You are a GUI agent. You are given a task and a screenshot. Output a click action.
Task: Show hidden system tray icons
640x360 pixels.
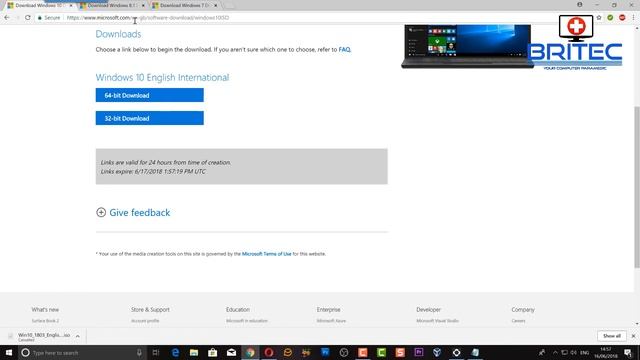555,353
